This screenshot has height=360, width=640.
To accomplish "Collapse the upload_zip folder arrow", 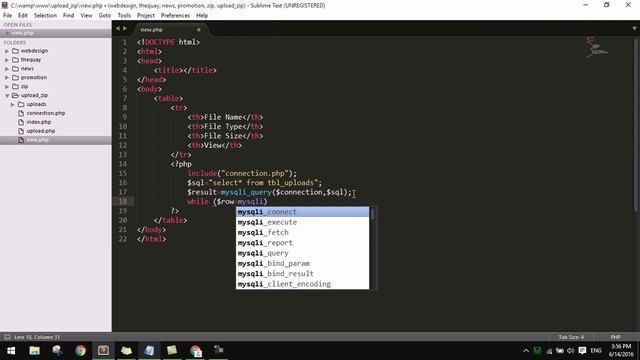I will click(x=7, y=96).
